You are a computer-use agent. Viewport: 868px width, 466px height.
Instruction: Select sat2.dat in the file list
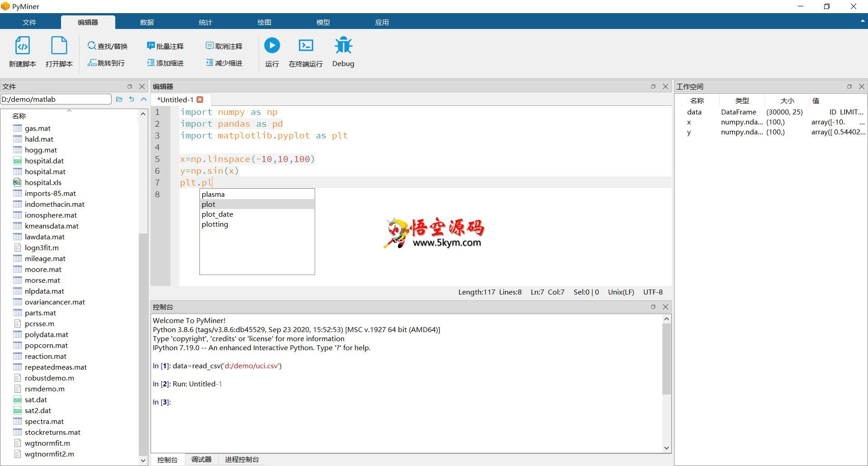38,410
